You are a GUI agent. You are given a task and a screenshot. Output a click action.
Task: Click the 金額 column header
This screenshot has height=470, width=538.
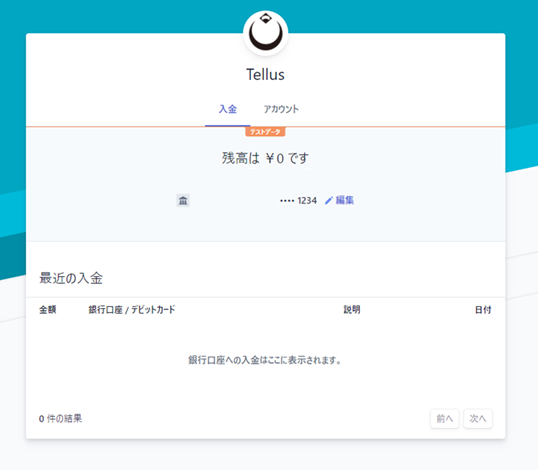[48, 309]
